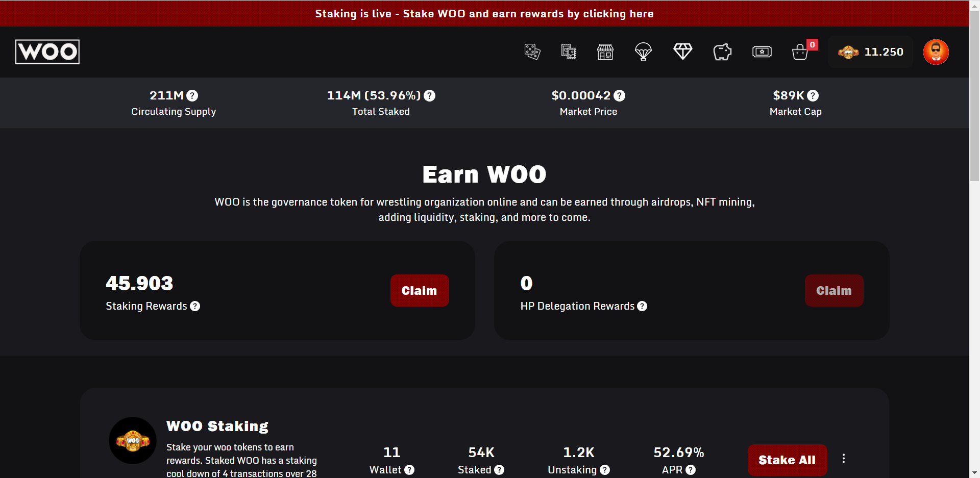Show APR help tooltip

[x=691, y=470]
